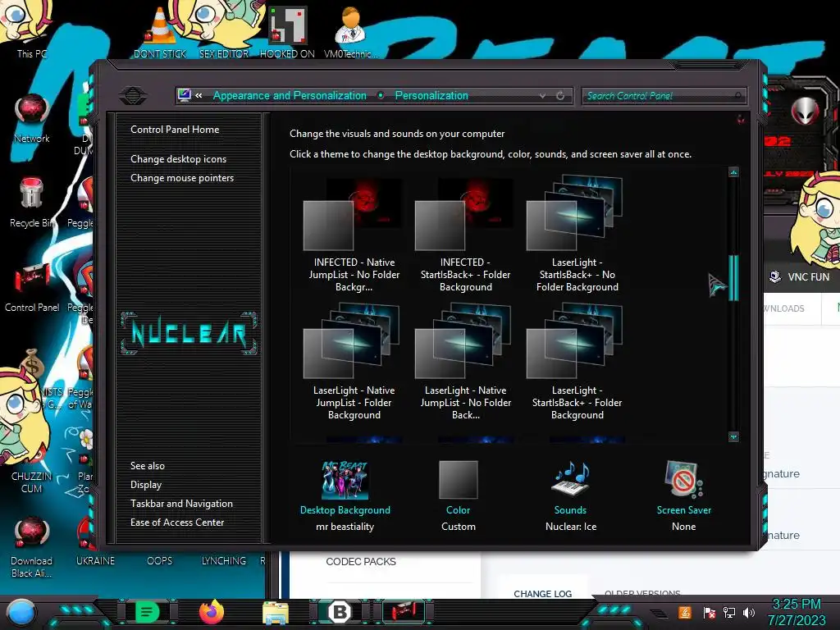Open the B app on taskbar

pos(340,612)
